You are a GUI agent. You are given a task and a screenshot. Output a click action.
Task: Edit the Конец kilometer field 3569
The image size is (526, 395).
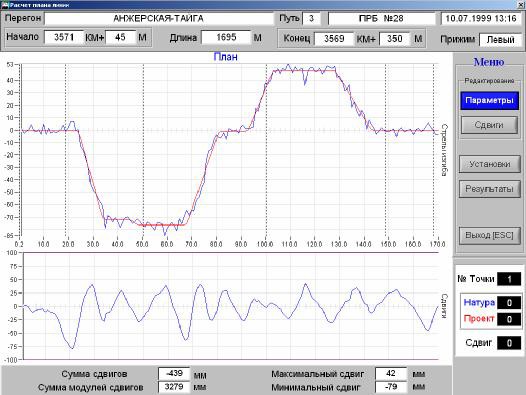pyautogui.click(x=334, y=39)
